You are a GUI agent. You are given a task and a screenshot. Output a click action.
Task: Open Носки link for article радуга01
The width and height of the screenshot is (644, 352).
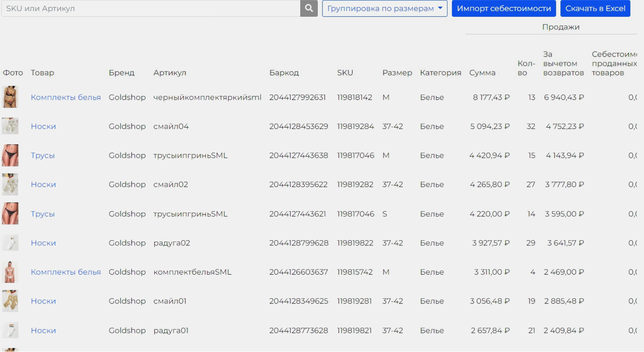(43, 331)
